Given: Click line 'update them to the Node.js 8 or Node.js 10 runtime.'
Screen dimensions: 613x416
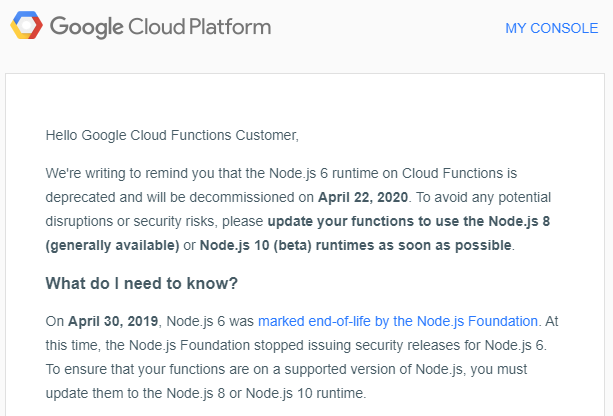Looking at the screenshot, I should [206, 393].
